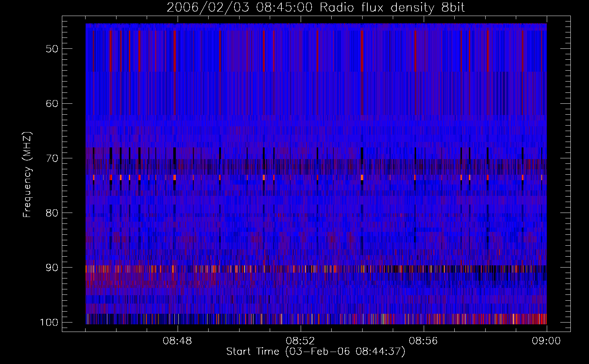Click the "Start Time (03-Feb-06 08:44:37)" label
The height and width of the screenshot is (364, 589).
coord(316,352)
